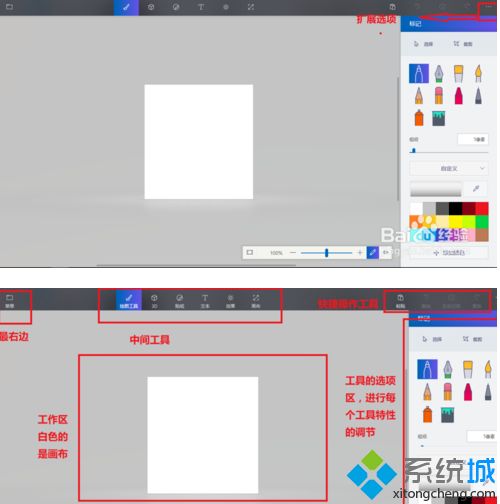Click the add color button below the palette
This screenshot has height=504, width=500.
click(449, 253)
